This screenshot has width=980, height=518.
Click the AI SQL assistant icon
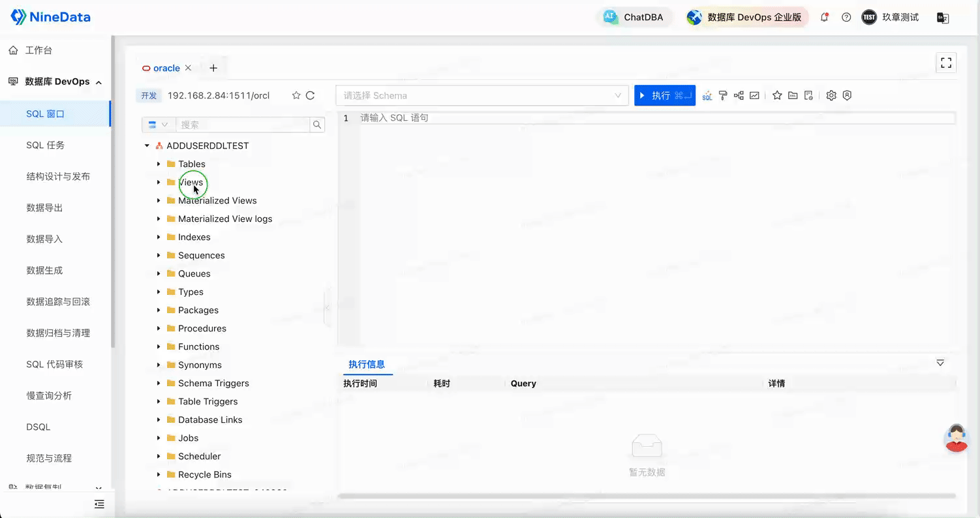(707, 96)
